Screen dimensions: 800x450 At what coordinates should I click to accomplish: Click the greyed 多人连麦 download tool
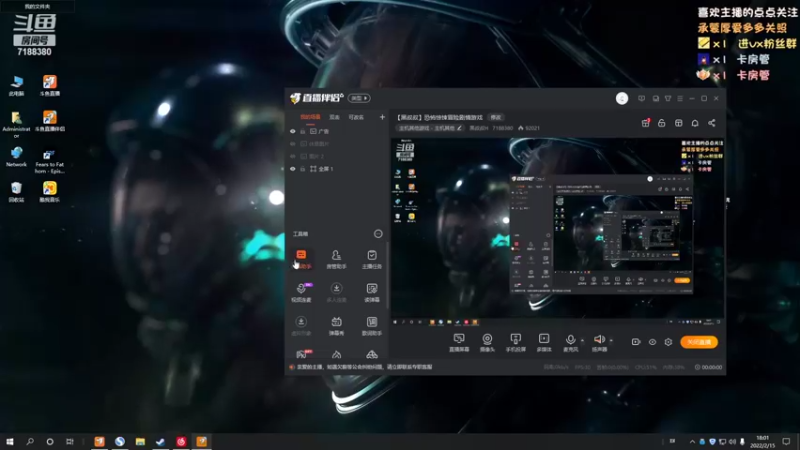point(336,292)
